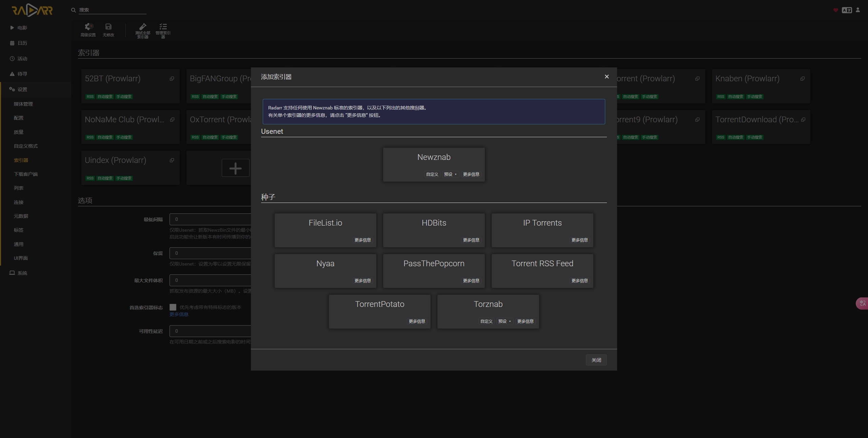The width and height of the screenshot is (868, 438).
Task: Select the FileList.io indexer card
Action: pos(325,230)
